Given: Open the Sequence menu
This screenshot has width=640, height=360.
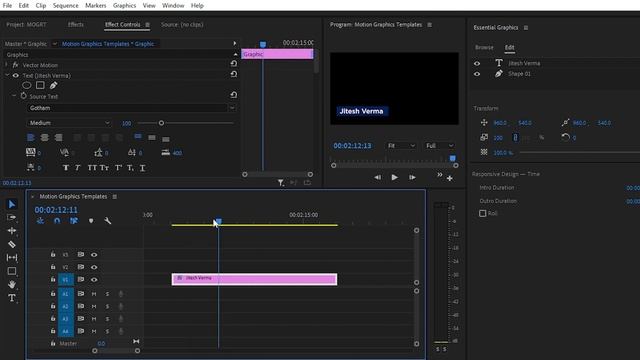Looking at the screenshot, I should click(65, 6).
